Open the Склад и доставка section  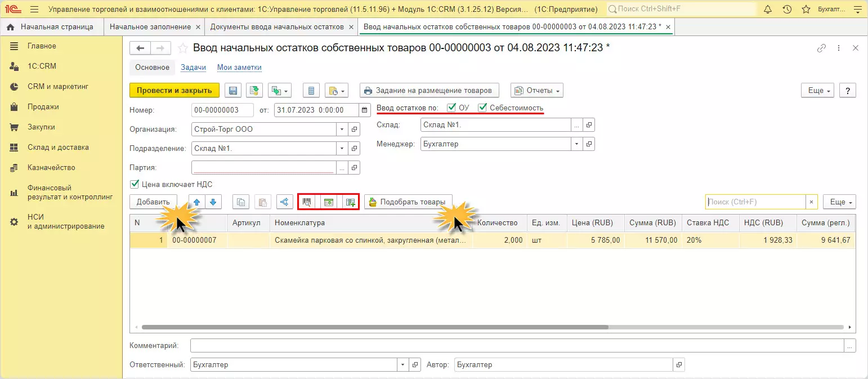point(58,148)
